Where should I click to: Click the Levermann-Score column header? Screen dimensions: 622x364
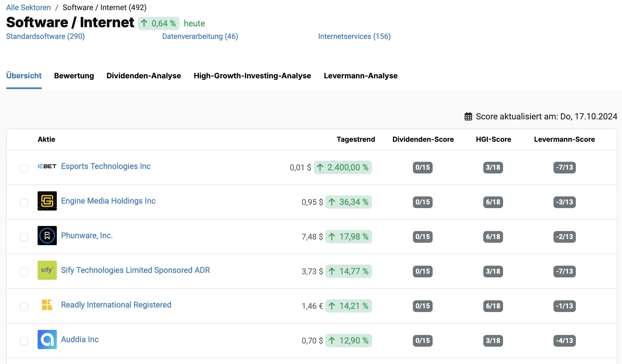click(x=564, y=139)
